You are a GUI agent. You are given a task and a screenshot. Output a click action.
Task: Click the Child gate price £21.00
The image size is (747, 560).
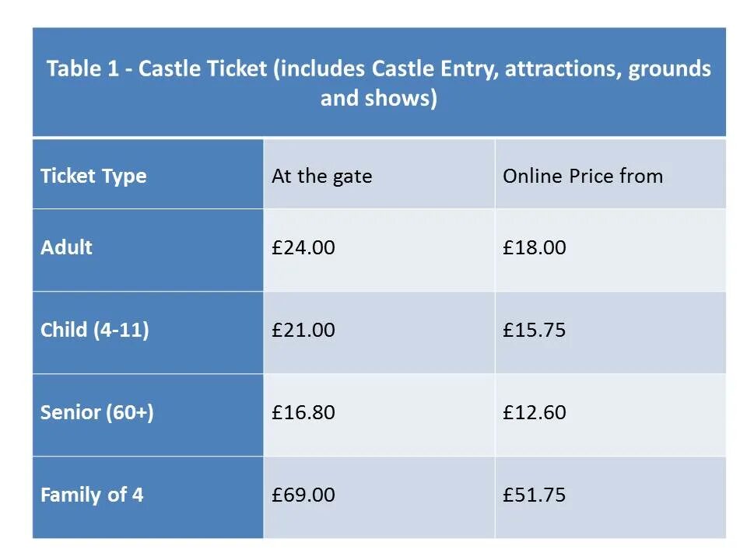[303, 330]
